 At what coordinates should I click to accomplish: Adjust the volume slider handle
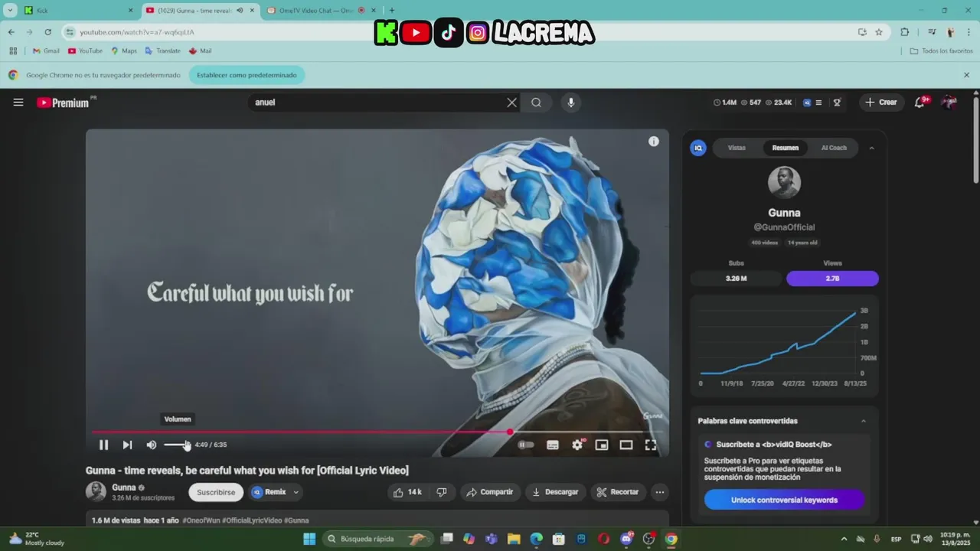[187, 445]
